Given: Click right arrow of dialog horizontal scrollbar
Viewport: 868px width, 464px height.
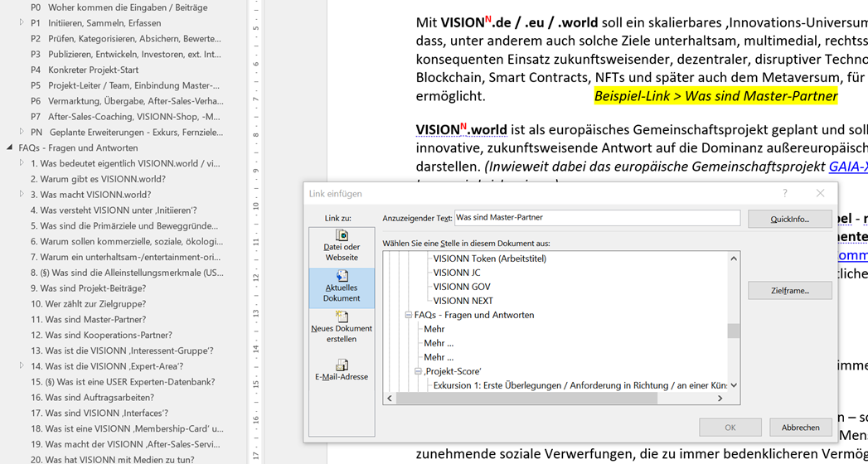Looking at the screenshot, I should [x=721, y=398].
